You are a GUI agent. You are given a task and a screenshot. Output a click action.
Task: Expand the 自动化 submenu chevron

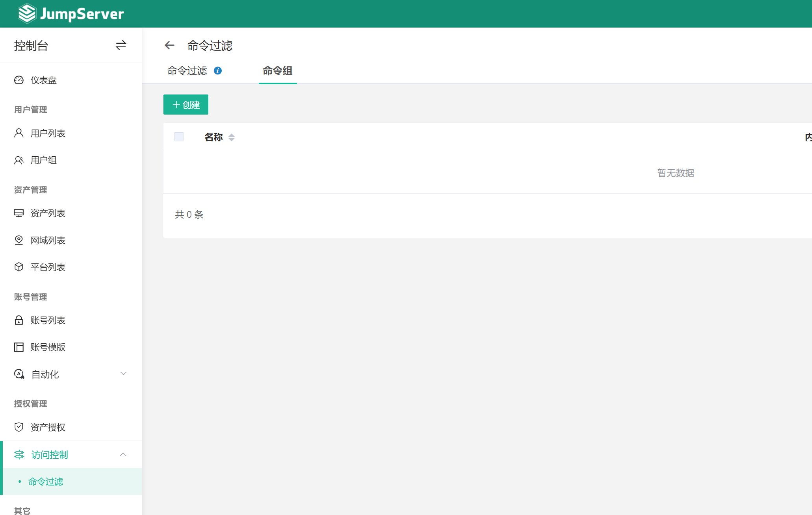pyautogui.click(x=123, y=373)
